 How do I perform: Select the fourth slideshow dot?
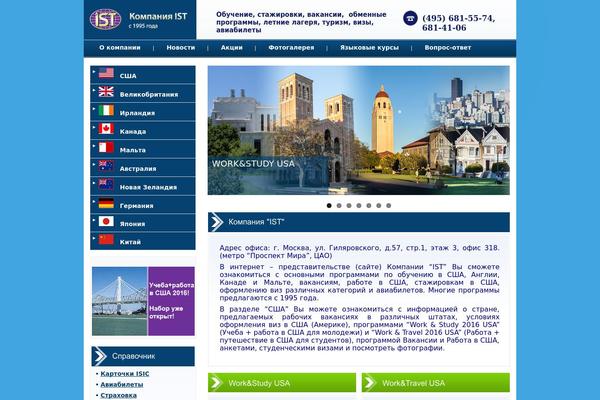tap(359, 206)
